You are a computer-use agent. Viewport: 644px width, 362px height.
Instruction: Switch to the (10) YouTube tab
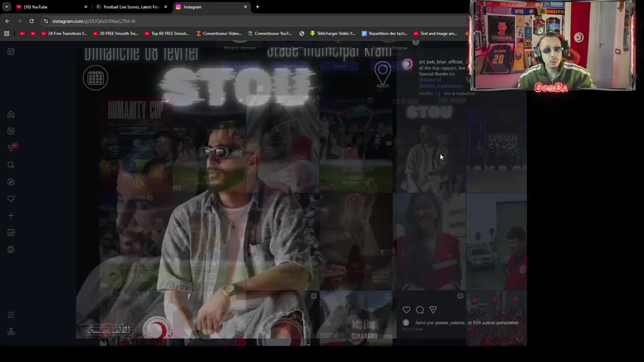click(x=51, y=7)
